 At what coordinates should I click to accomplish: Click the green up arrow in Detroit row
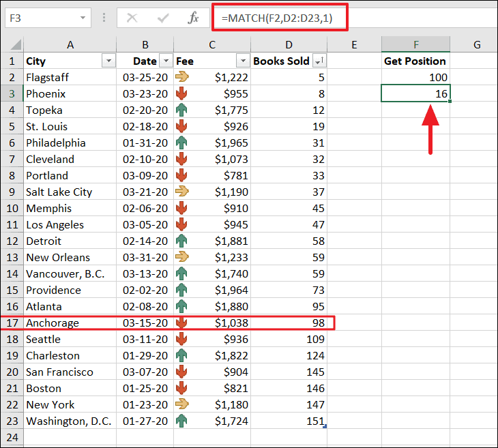[181, 241]
